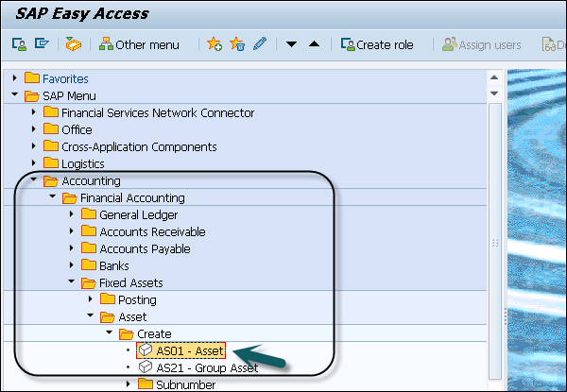
Task: Expand the Posting folder
Action: tap(91, 300)
